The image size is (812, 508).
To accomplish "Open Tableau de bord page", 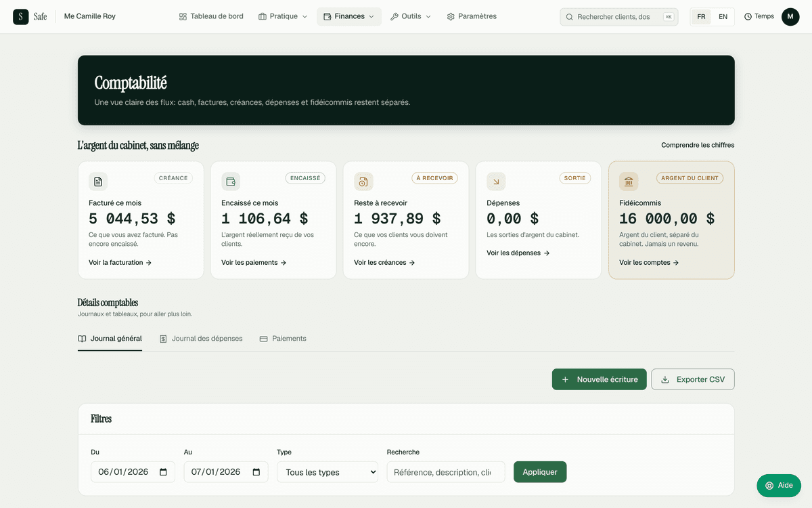I will [x=211, y=16].
